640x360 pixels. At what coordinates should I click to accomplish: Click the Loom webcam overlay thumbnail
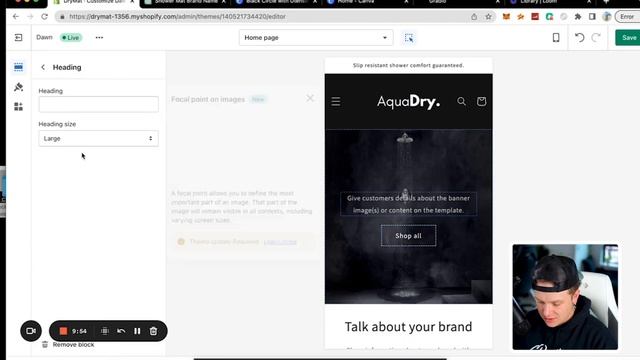tap(565, 297)
